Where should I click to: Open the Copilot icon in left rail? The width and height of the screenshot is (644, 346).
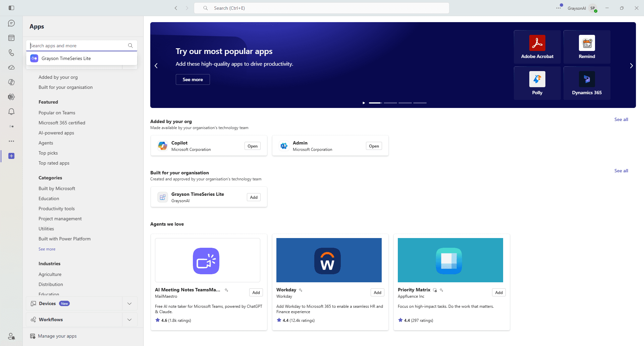11,82
